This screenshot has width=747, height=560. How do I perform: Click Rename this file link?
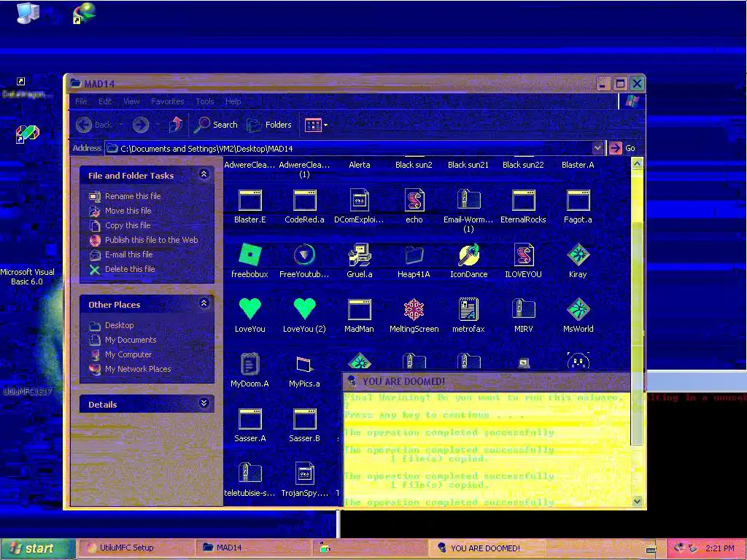tap(133, 196)
